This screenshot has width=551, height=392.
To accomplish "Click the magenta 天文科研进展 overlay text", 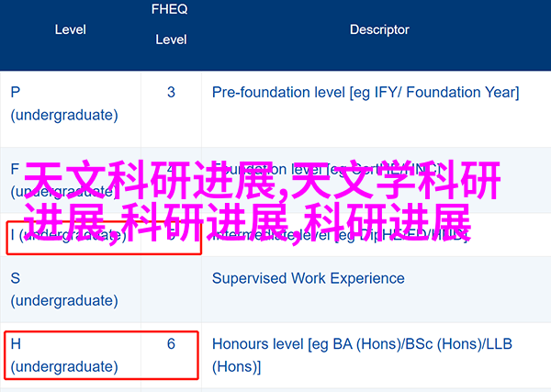I will (150, 180).
